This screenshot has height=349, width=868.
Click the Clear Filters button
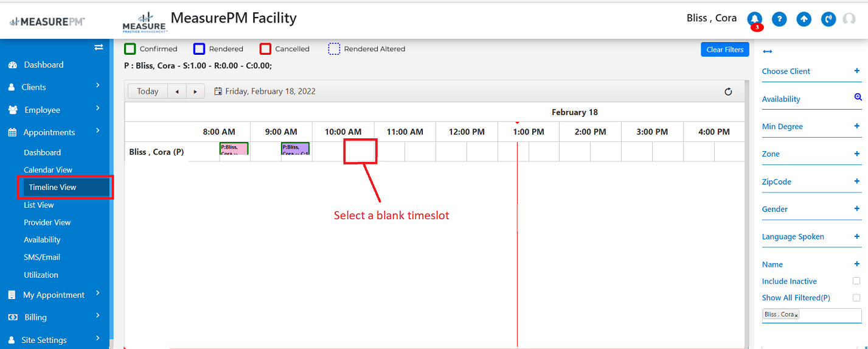click(725, 49)
